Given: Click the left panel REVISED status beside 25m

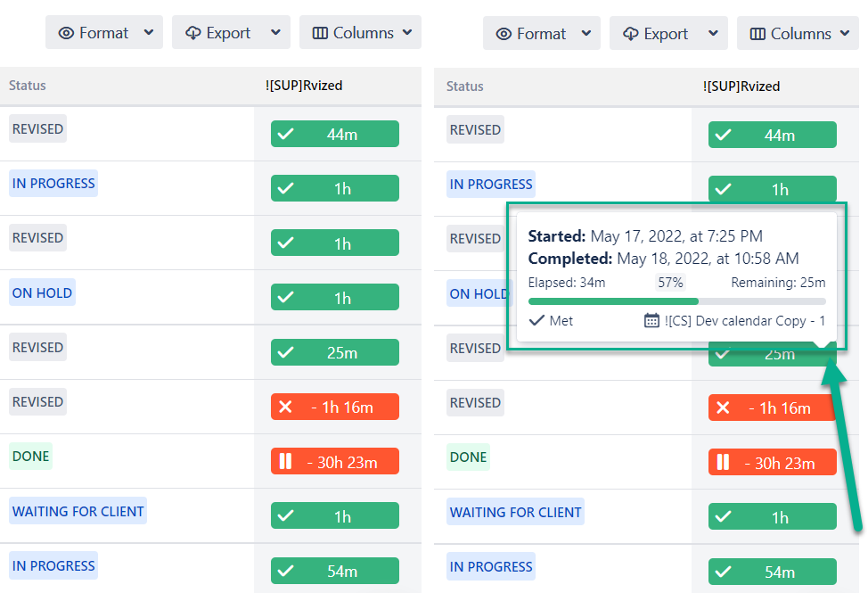Looking at the screenshot, I should [x=37, y=347].
